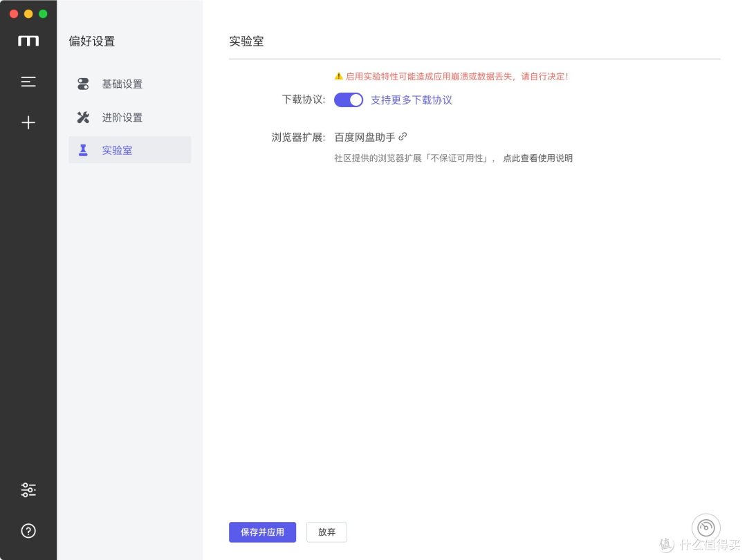Image resolution: width=747 pixels, height=560 pixels.
Task: Click the red experimental features warning text
Action: click(x=456, y=76)
